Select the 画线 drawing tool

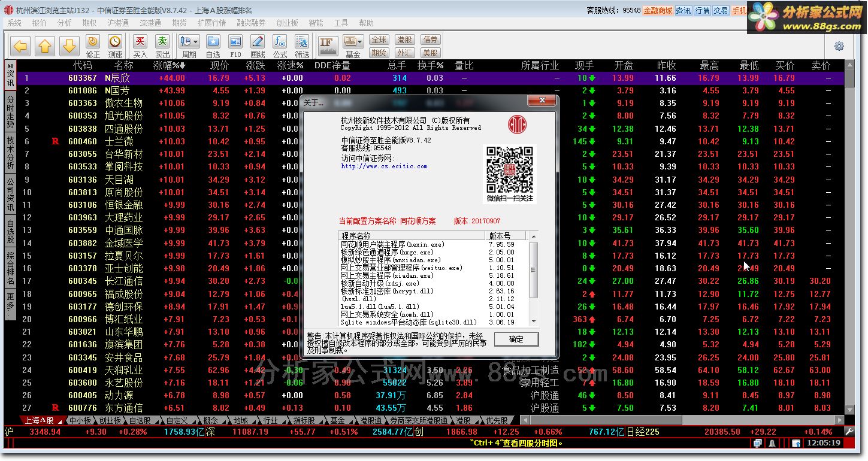click(x=258, y=46)
